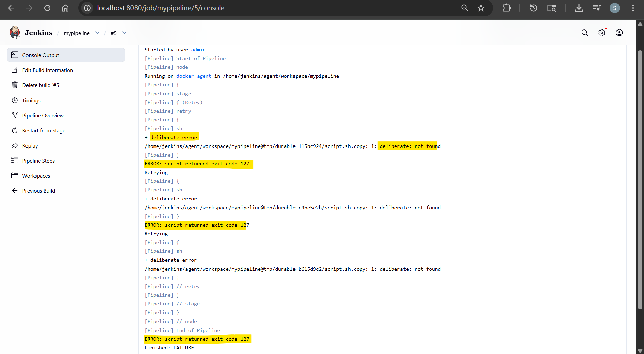The height and width of the screenshot is (354, 644).
Task: Click the Restart from Stage circular arrow icon
Action: pyautogui.click(x=15, y=130)
